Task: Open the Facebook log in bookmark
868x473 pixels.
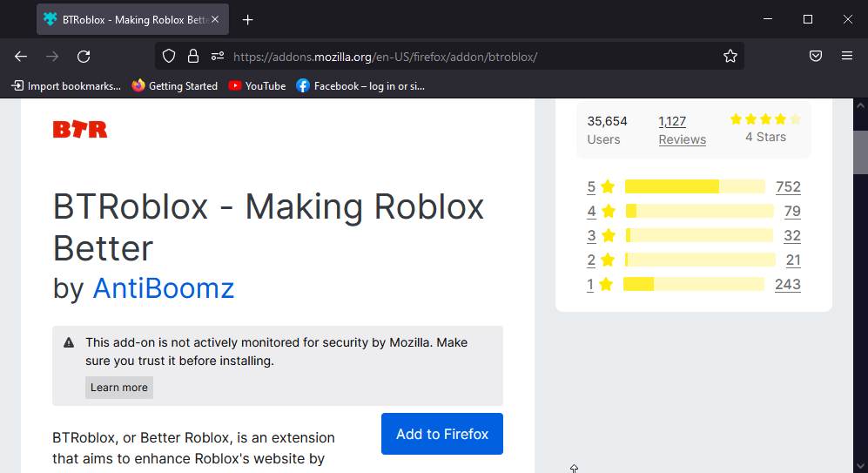Action: (360, 86)
